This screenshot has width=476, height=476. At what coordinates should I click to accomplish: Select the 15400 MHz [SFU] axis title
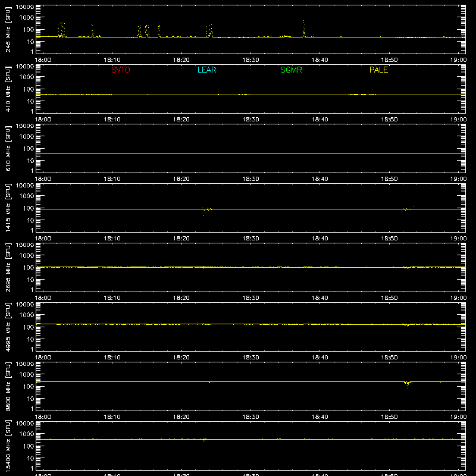point(8,446)
